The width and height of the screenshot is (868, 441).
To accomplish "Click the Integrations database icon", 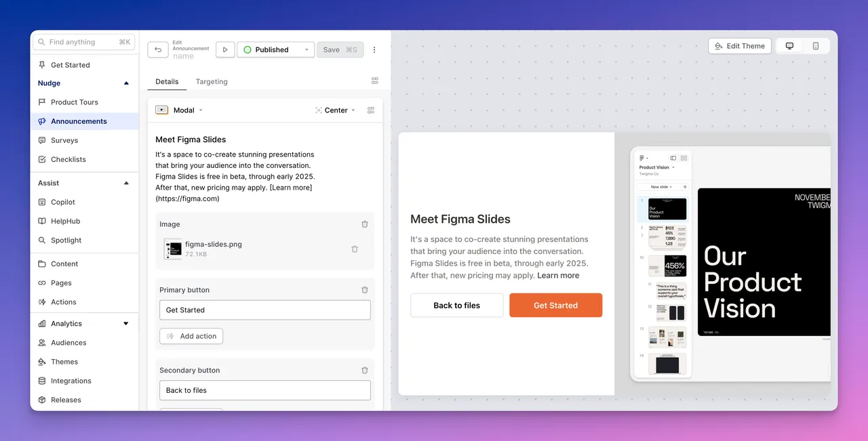I will point(42,381).
